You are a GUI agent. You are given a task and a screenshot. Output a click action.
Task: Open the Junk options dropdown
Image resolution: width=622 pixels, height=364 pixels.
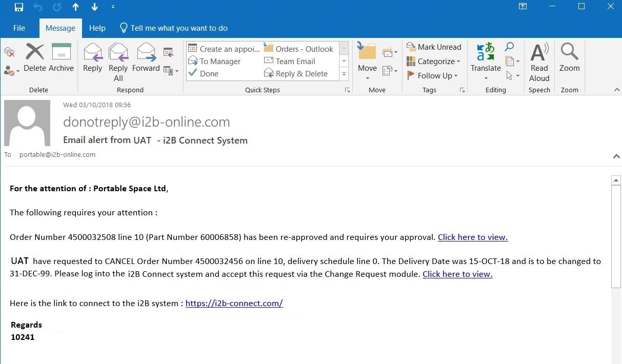11,70
